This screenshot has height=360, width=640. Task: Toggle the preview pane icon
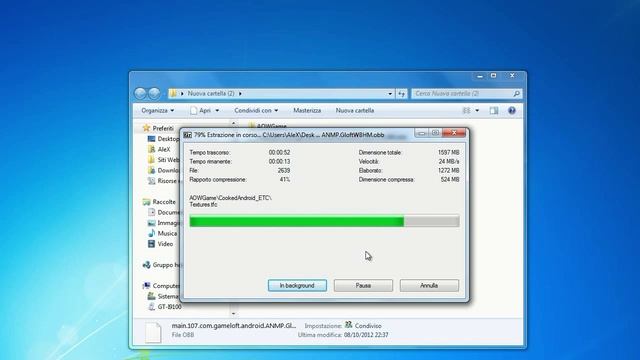494,111
